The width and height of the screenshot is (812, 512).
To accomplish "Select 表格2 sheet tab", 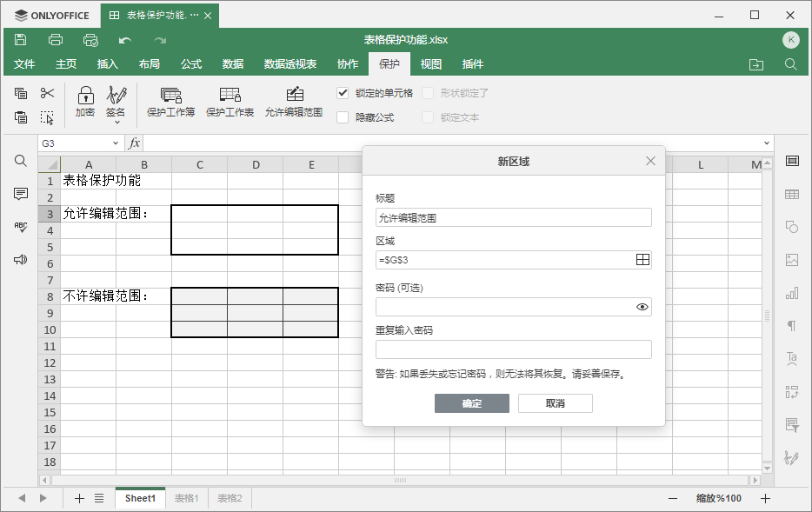I will tap(230, 498).
